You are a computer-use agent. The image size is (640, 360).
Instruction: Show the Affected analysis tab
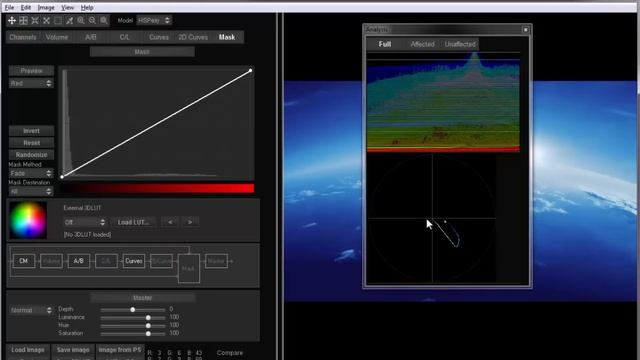[422, 44]
